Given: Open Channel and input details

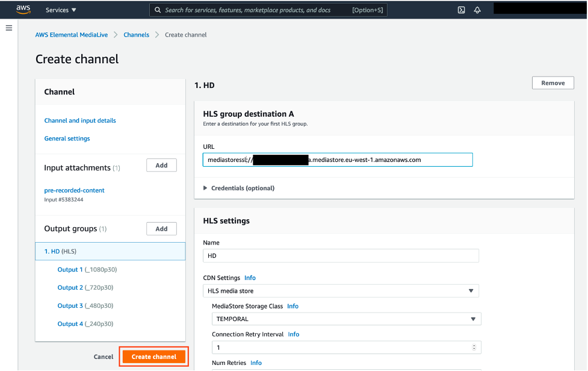Looking at the screenshot, I should tap(80, 120).
